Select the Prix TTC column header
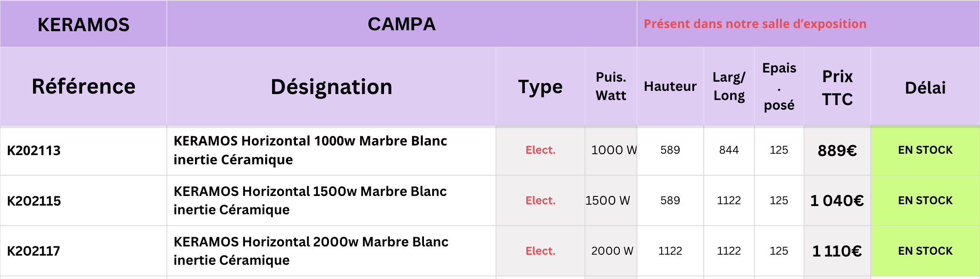This screenshot has height=279, width=980. [x=837, y=87]
